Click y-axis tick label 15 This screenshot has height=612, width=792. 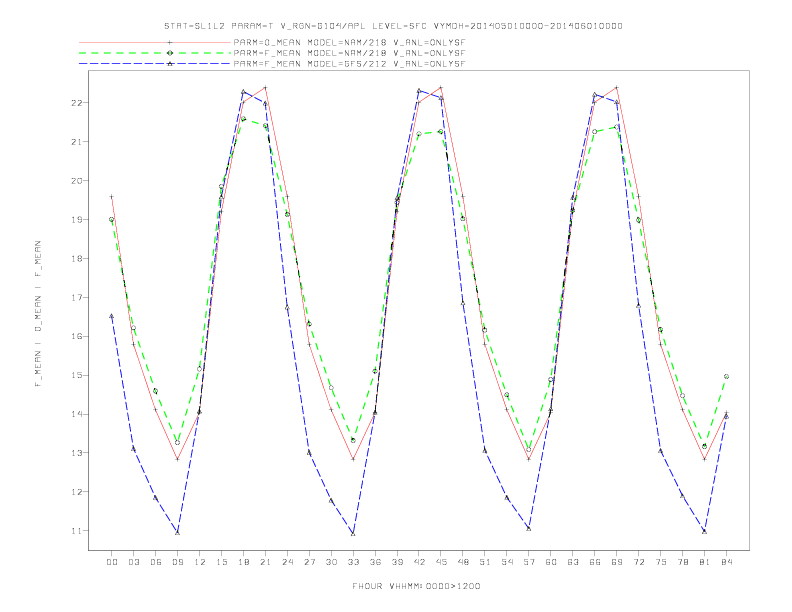tap(76, 375)
